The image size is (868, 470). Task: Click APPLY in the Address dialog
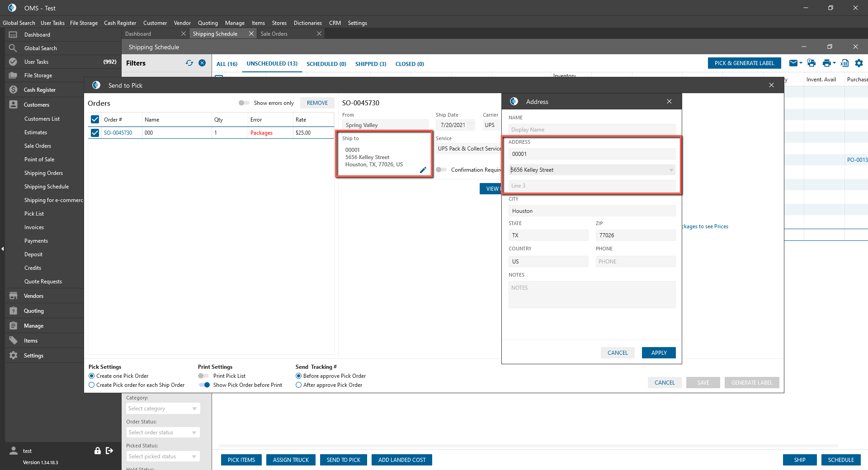coord(658,353)
